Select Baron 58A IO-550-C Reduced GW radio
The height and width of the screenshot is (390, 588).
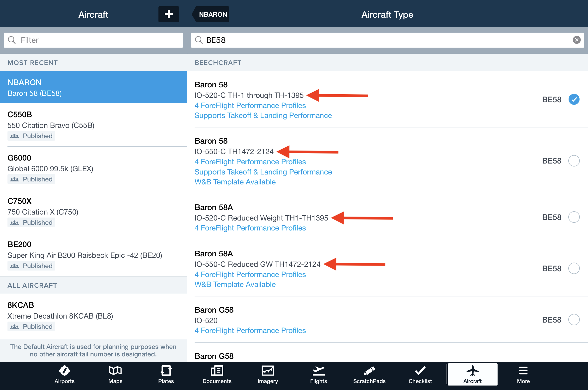[x=574, y=268]
